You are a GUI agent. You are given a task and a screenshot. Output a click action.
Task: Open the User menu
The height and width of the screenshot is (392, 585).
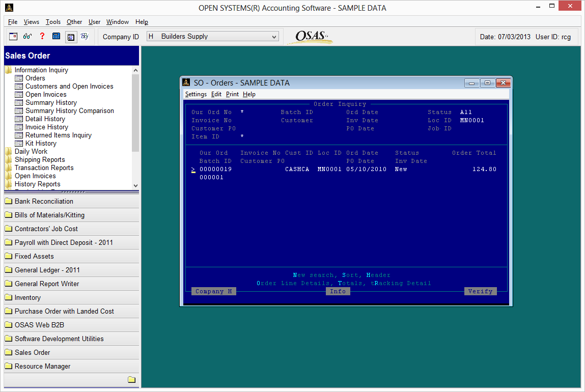click(x=94, y=22)
